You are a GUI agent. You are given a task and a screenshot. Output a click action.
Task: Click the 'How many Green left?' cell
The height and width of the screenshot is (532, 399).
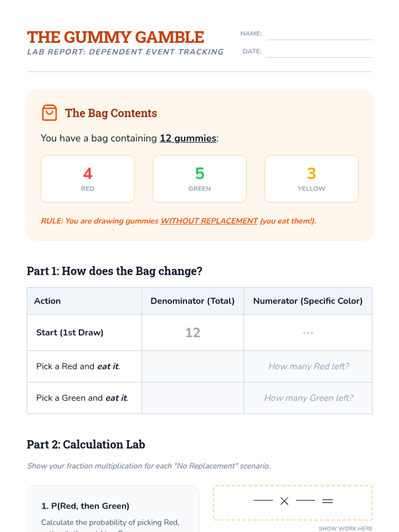coord(308,398)
